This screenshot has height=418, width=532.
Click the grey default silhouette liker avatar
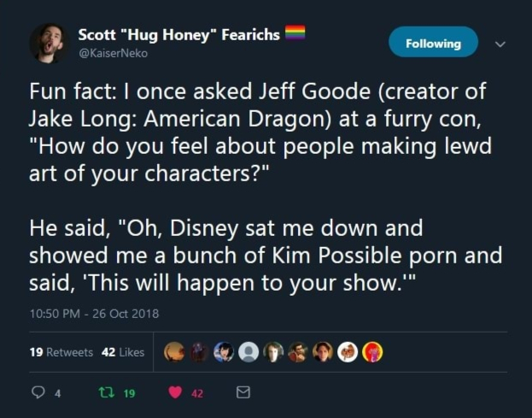click(248, 352)
